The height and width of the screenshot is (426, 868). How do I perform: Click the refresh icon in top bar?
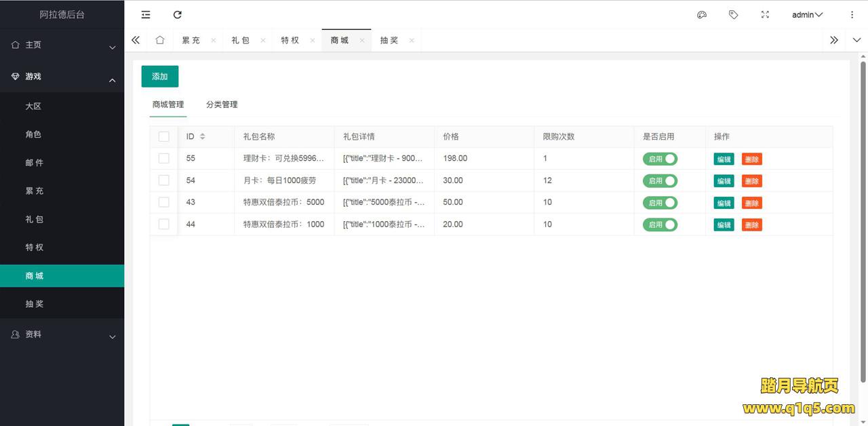(178, 15)
